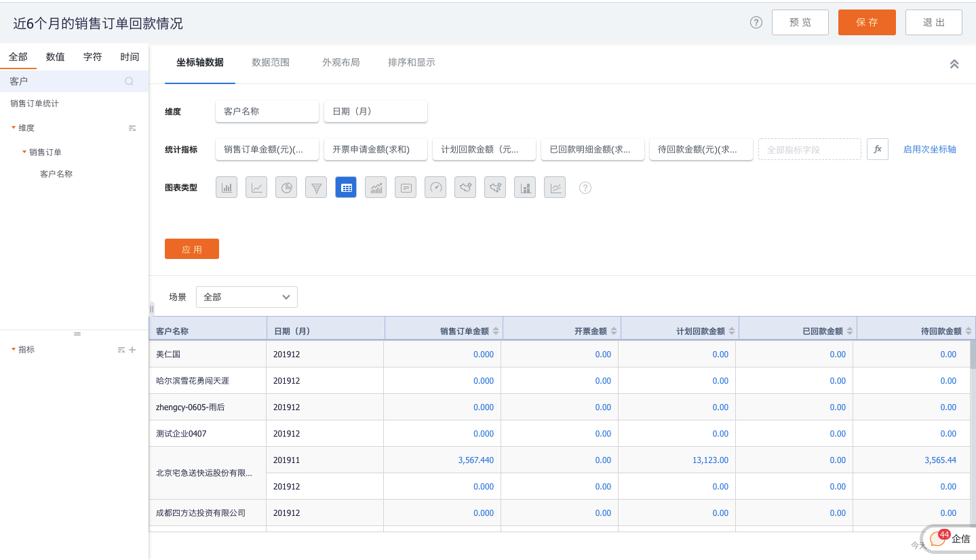
Task: Open the 待回款金额(元) metric chip
Action: pos(701,149)
